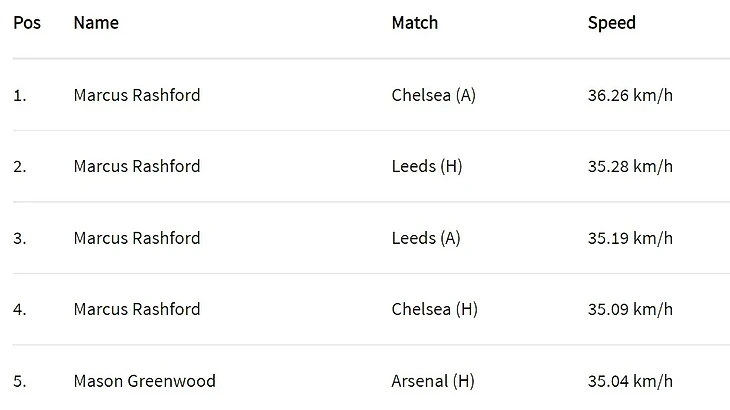
Task: Select Marcus Rashford in row 4
Action: [137, 309]
